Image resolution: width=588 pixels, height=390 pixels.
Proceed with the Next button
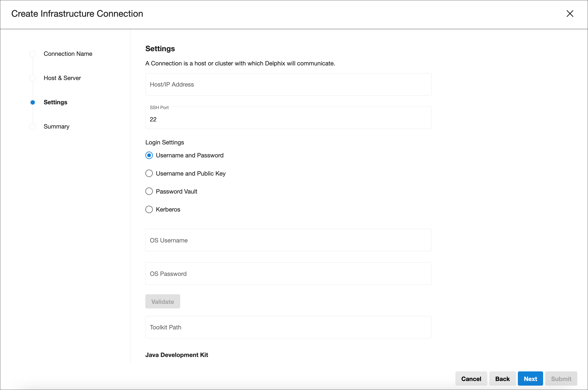click(x=530, y=379)
